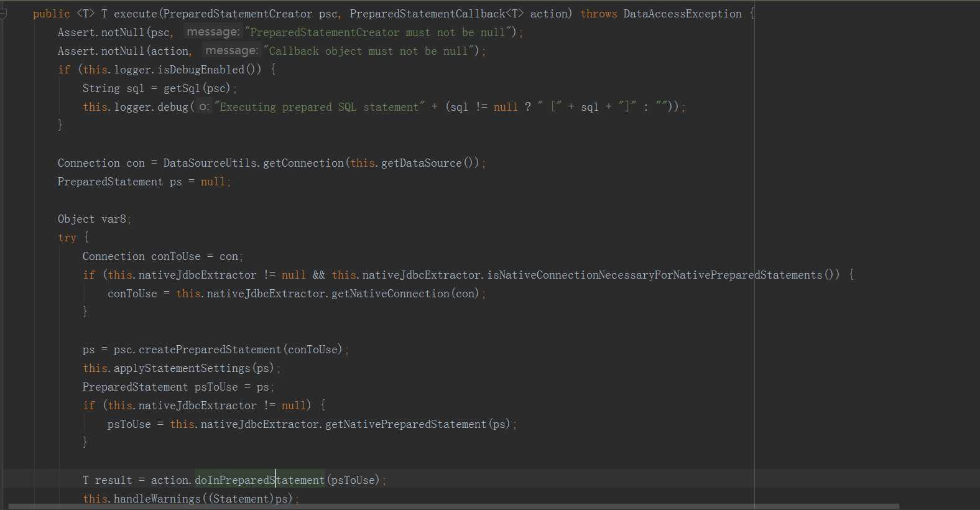Click the 'null' value assigned to PreparedStatement ps
The width and height of the screenshot is (980, 510).
(x=213, y=182)
